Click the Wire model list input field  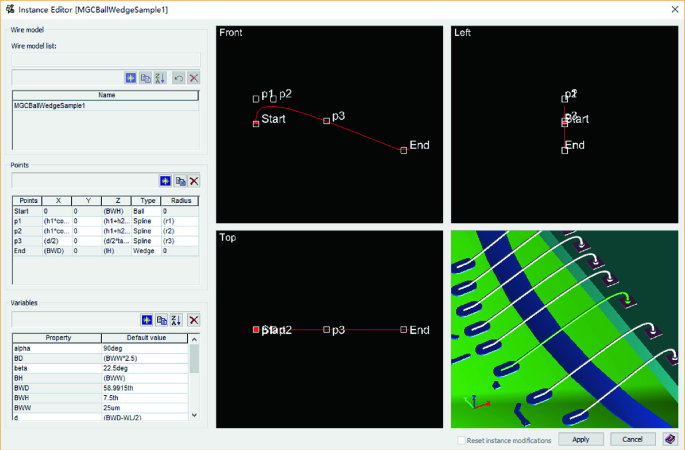pyautogui.click(x=105, y=60)
